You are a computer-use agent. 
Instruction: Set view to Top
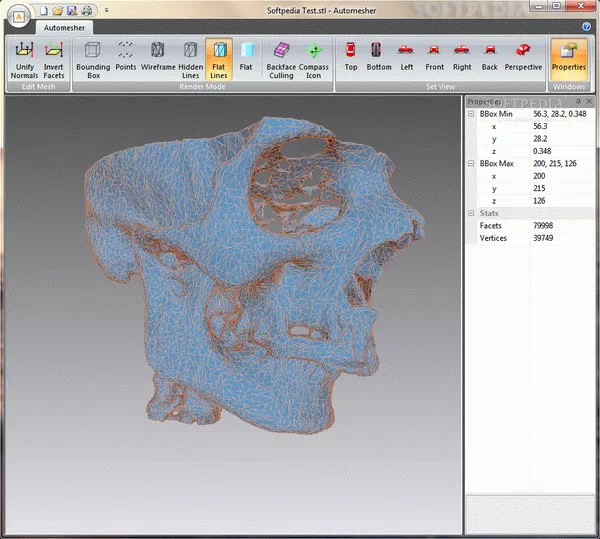tap(351, 58)
